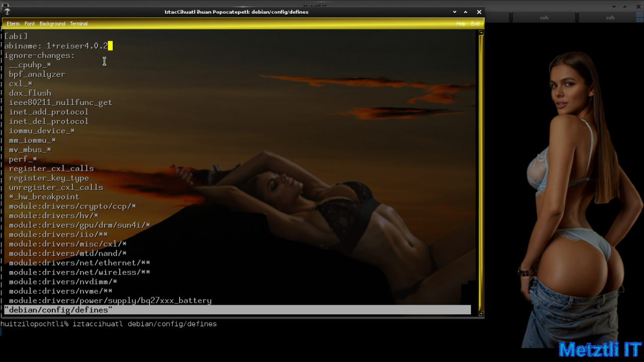
Task: Click the inet_add_protocol entry
Action: click(49, 112)
